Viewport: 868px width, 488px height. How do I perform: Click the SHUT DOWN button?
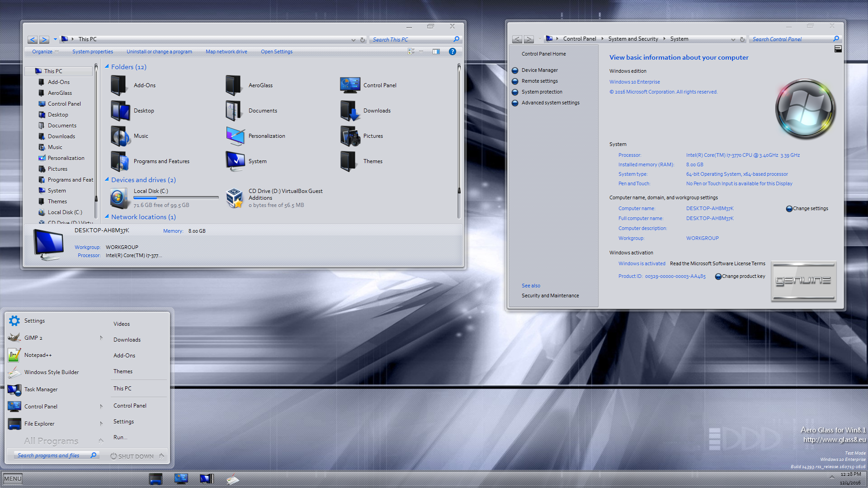[132, 456]
